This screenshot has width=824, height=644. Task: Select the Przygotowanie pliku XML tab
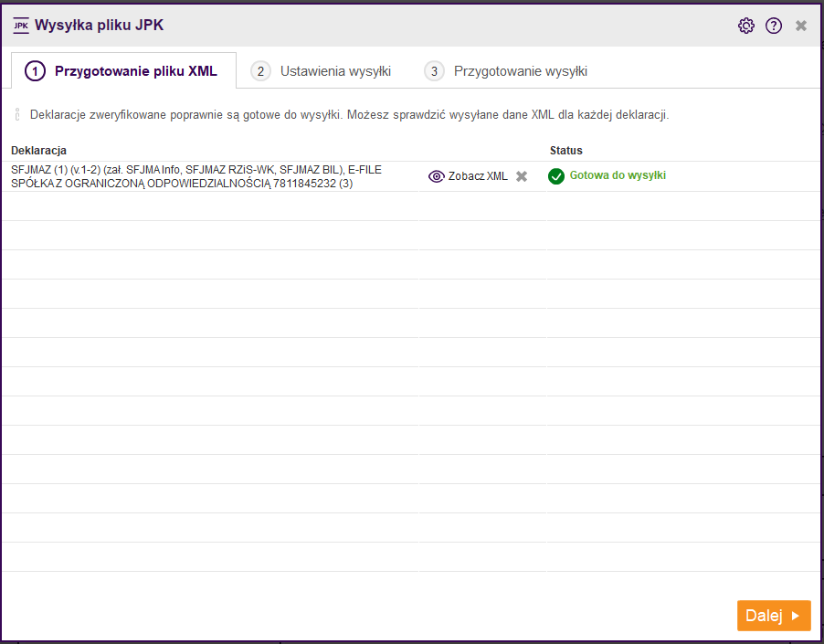pyautogui.click(x=123, y=71)
